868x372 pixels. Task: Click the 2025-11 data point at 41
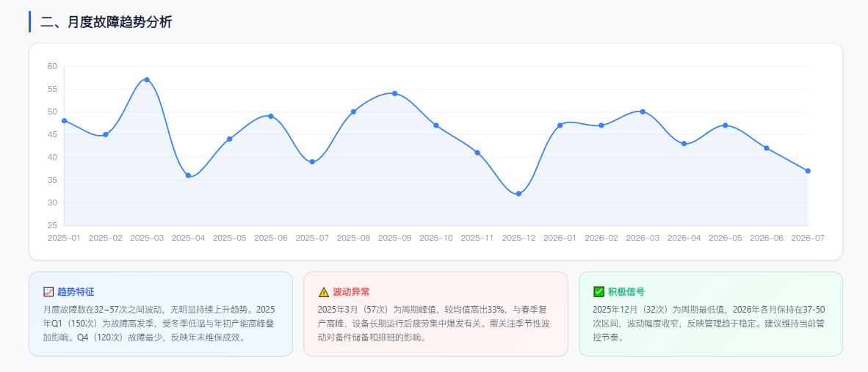(478, 153)
